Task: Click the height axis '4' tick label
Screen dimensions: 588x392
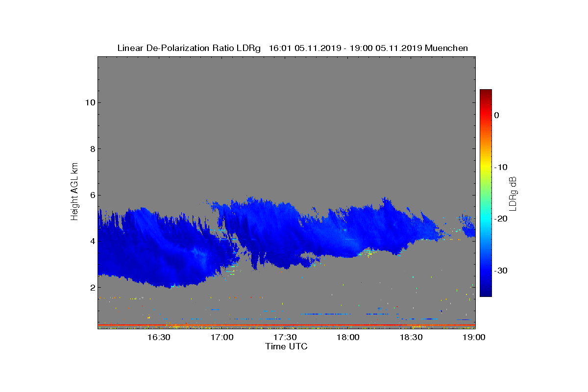Action: tap(92, 241)
